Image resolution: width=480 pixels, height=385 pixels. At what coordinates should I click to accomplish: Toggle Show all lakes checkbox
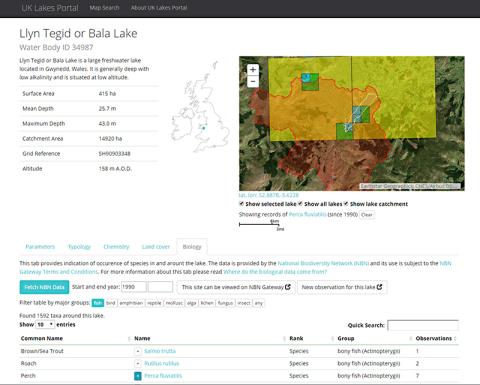300,204
